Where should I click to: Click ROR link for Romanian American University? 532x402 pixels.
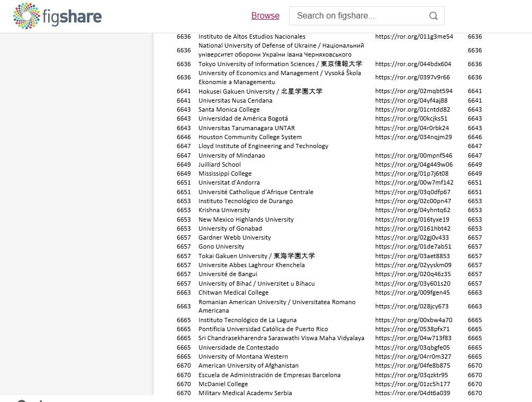[x=412, y=306]
